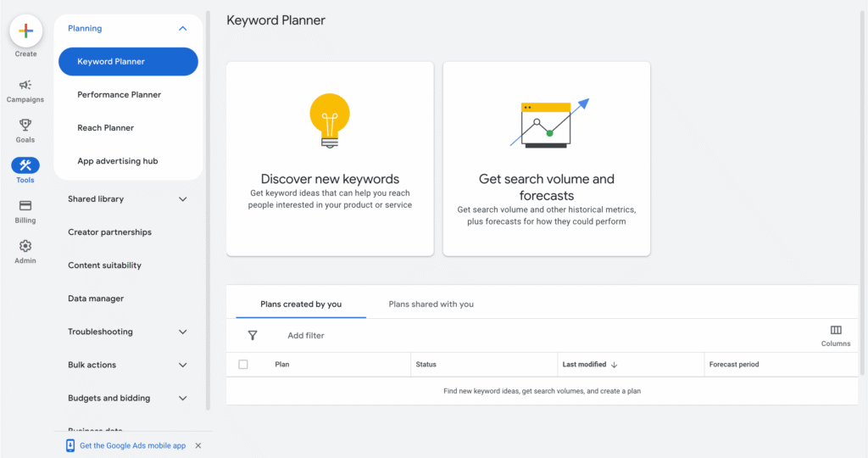
Task: Open Reach Planner
Action: 106,128
